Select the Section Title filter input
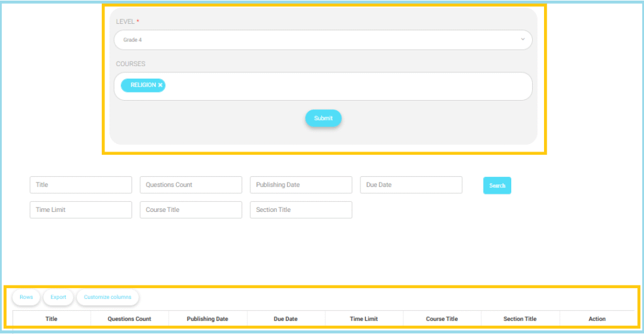Image resolution: width=644 pixels, height=334 pixels. click(301, 209)
